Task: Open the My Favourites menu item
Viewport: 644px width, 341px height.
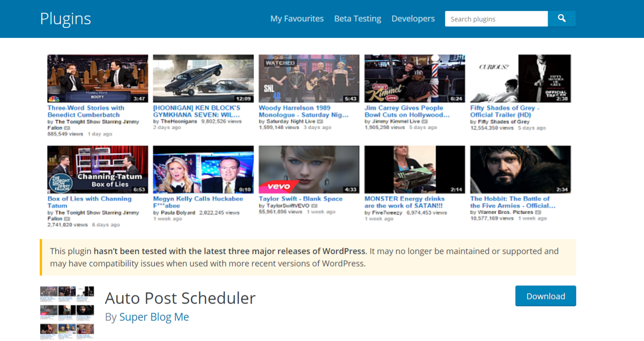Action: point(297,19)
